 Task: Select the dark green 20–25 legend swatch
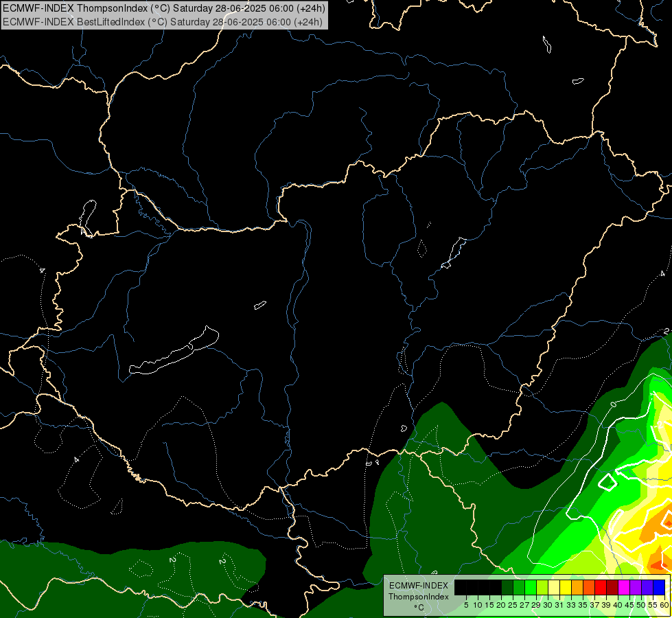coord(507,587)
